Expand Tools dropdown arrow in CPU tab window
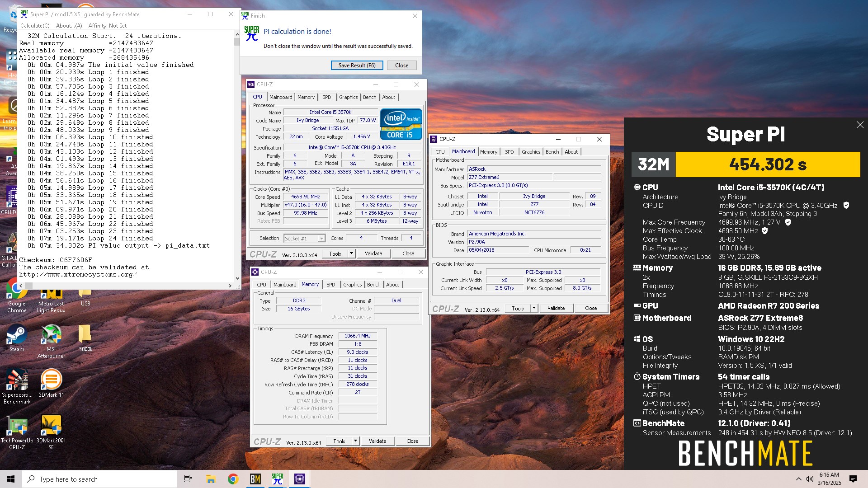This screenshot has height=488, width=868. 351,253
